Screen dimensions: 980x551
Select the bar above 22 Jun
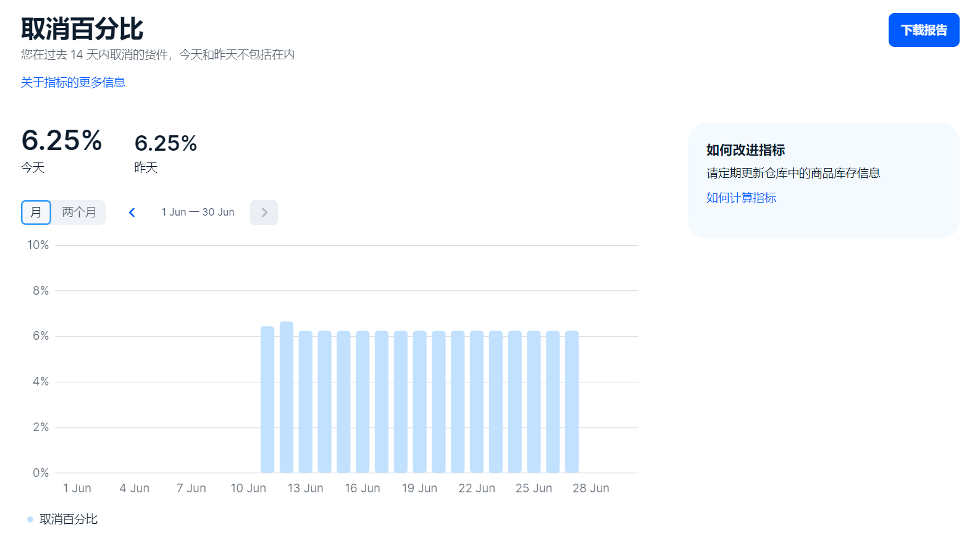point(477,402)
